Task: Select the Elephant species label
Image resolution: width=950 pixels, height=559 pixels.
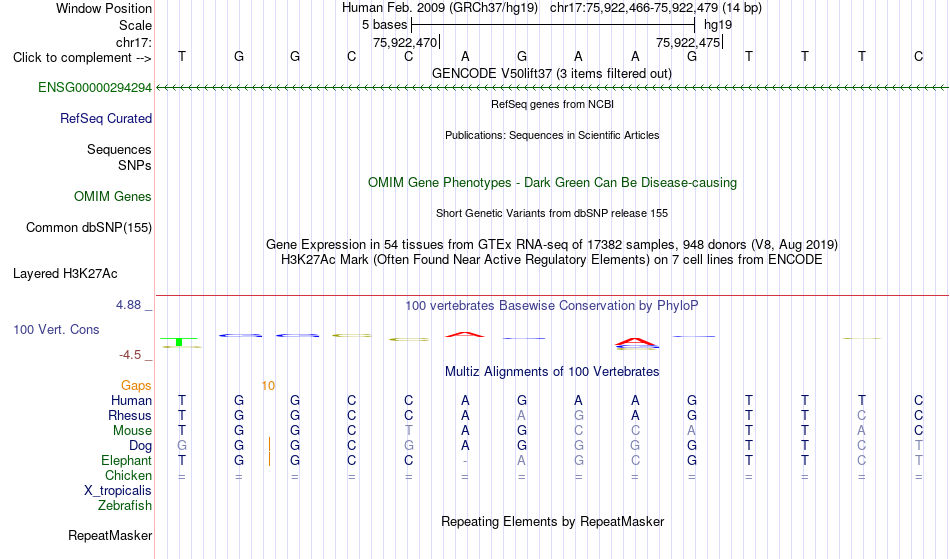Action: (x=126, y=461)
